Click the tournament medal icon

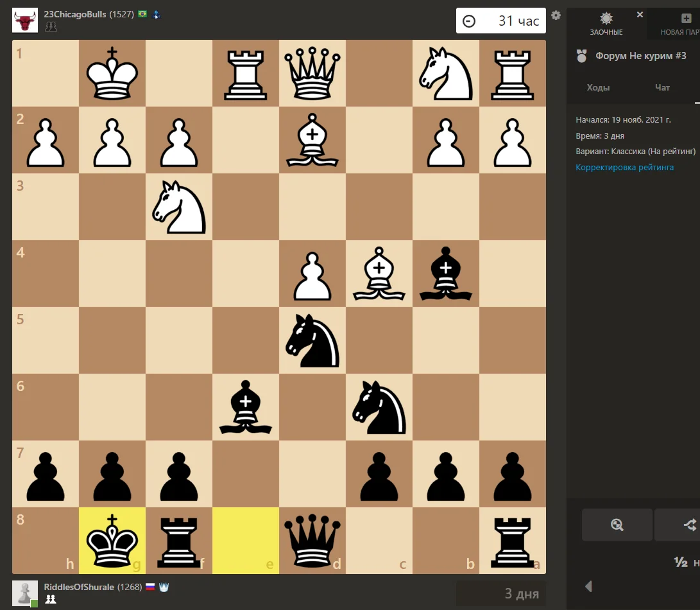pos(581,56)
